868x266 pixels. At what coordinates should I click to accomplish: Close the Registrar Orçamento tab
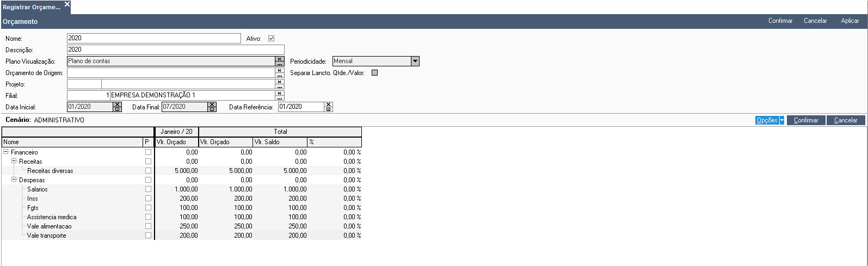pos(67,4)
